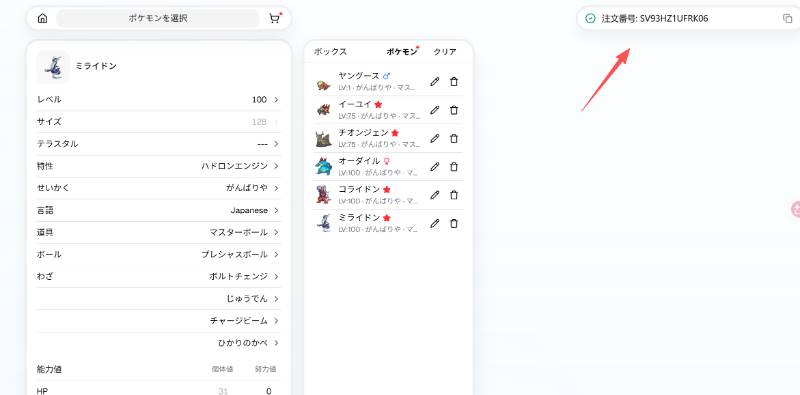Change the じゅうでん move
The height and width of the screenshot is (395, 800).
coord(158,299)
